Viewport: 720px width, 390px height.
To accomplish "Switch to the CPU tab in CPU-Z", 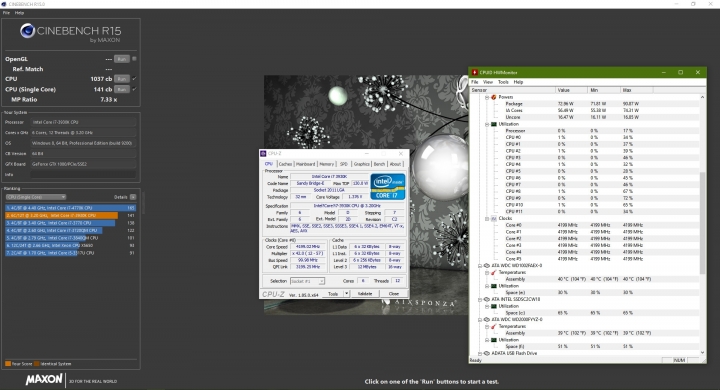I will click(269, 164).
